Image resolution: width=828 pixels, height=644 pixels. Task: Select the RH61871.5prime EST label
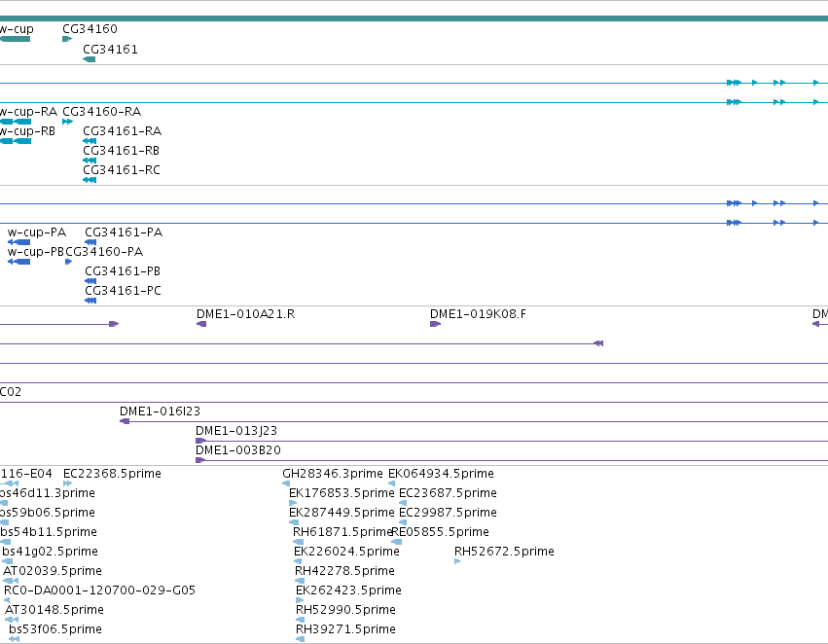(x=342, y=533)
